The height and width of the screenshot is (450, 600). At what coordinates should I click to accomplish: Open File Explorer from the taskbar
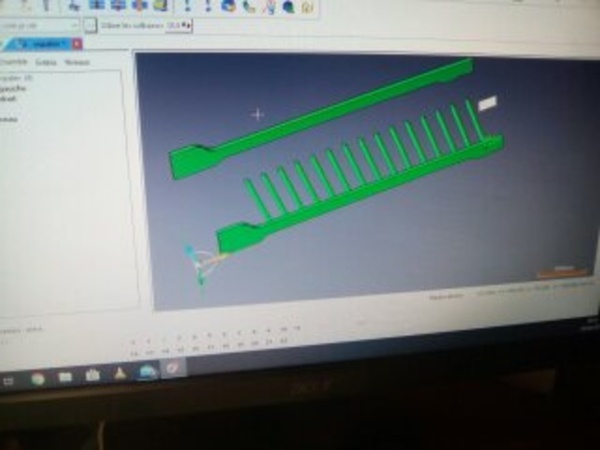[x=65, y=377]
